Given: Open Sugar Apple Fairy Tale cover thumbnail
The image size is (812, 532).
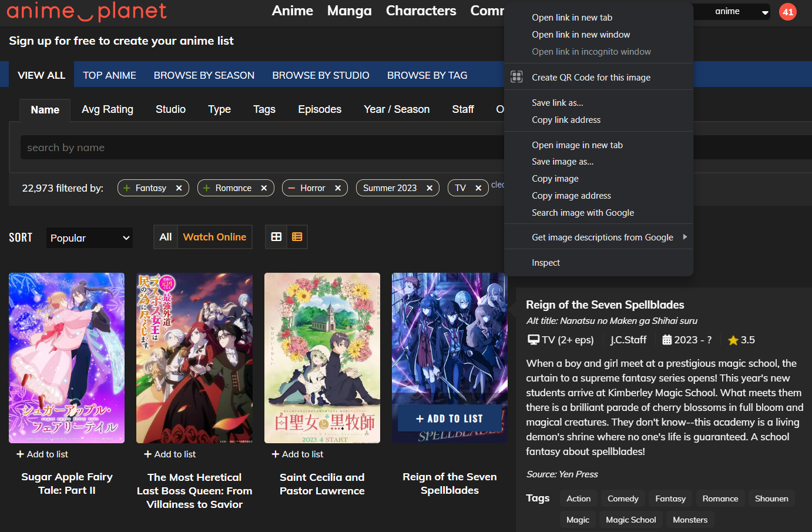Looking at the screenshot, I should [x=66, y=358].
